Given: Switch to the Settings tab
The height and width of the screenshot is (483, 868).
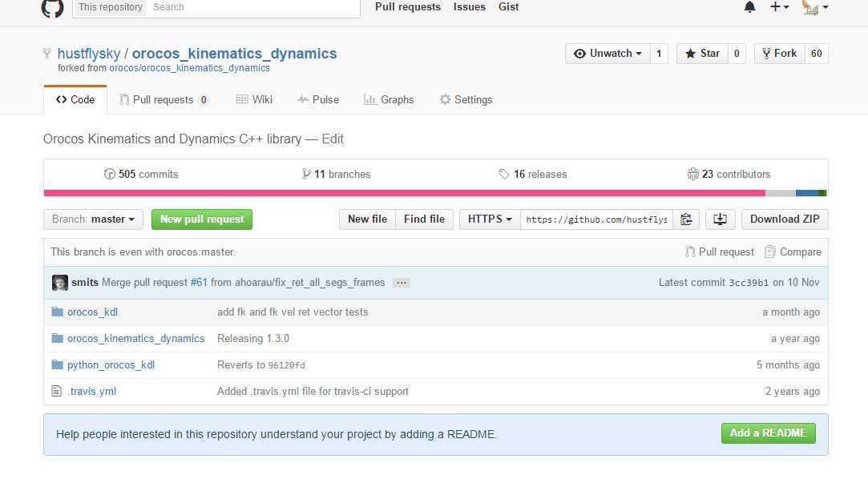Looking at the screenshot, I should 466,99.
